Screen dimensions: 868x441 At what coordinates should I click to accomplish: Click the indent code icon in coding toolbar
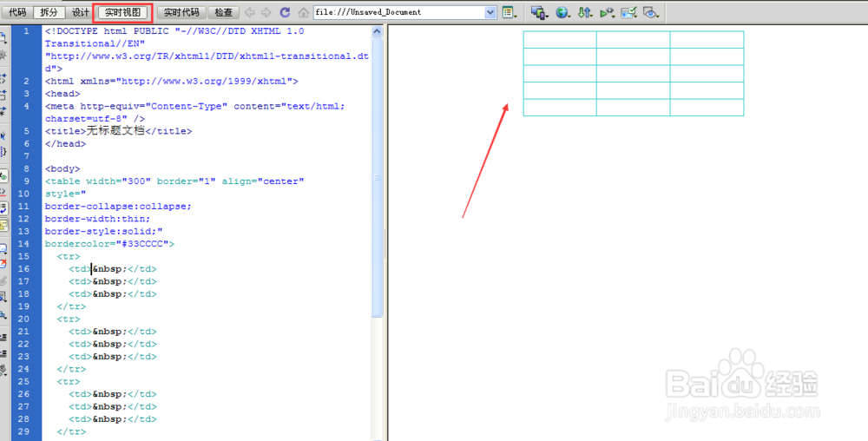click(x=3, y=337)
